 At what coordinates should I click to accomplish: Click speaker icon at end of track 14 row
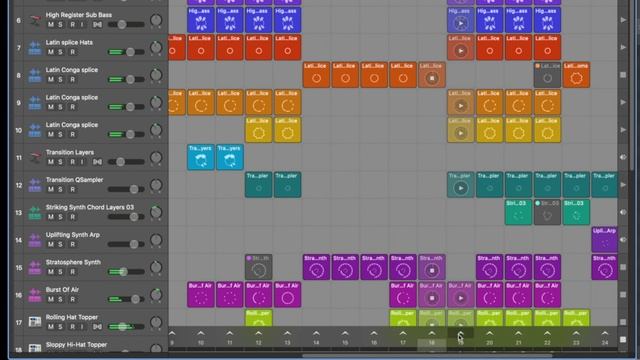[x=623, y=240]
